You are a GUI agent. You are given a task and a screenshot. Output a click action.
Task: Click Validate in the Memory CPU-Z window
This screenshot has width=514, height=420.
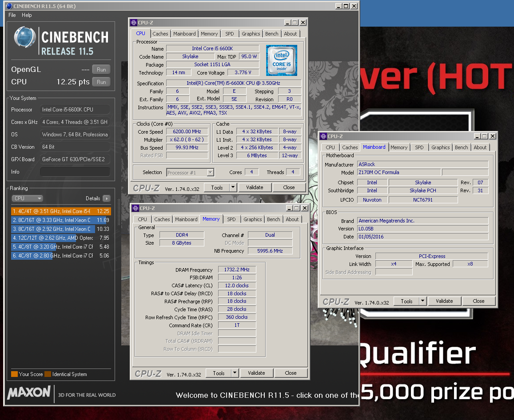(x=256, y=373)
